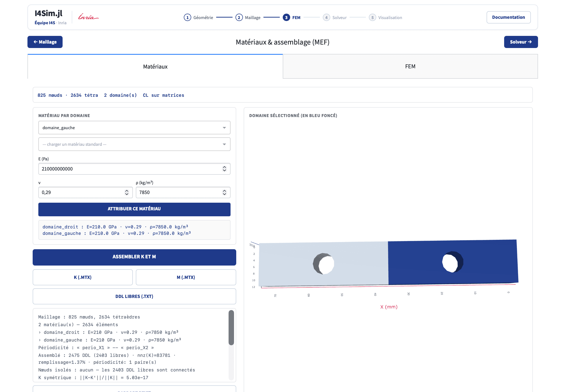Click Assembler K et M button
Screen dimensions: 564x392
134,257
